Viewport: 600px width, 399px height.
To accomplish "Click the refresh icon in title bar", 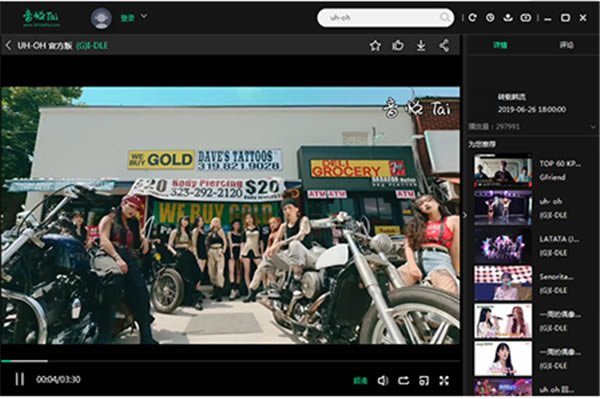I will (472, 18).
